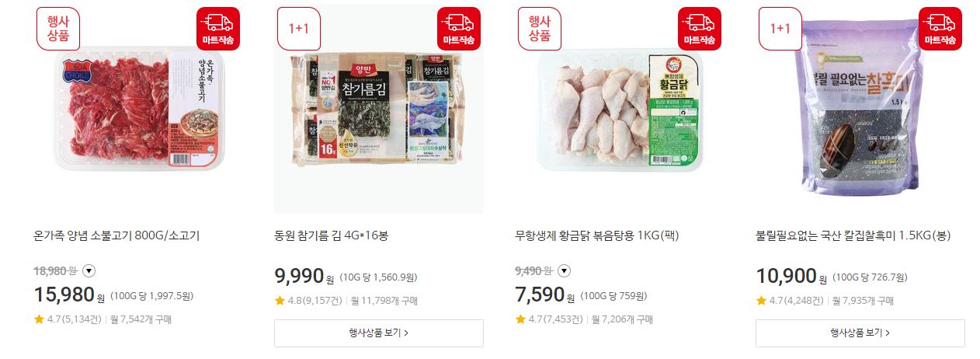Open 행사상품 보기 under the black rice product
The image size is (980, 359).
(x=860, y=333)
